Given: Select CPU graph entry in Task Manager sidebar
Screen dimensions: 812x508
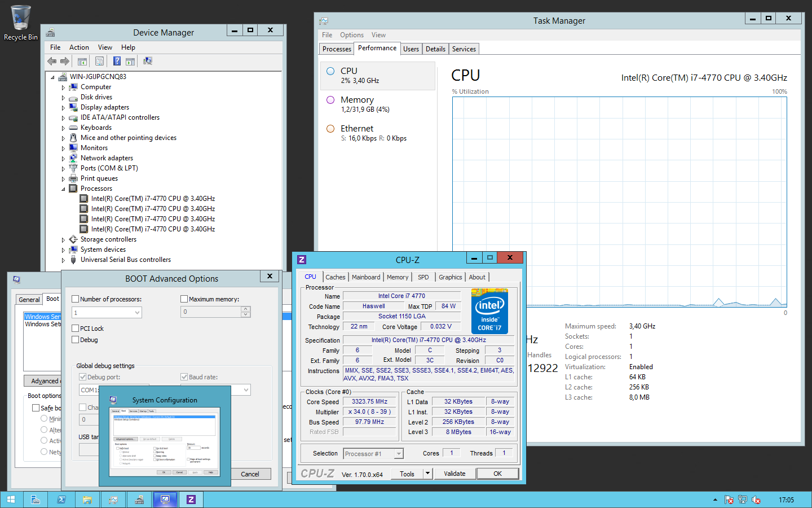Looking at the screenshot, I should pos(378,76).
